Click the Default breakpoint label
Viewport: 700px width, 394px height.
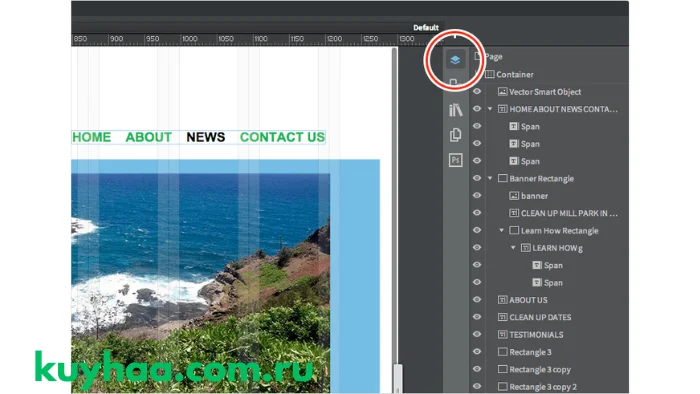(x=426, y=28)
